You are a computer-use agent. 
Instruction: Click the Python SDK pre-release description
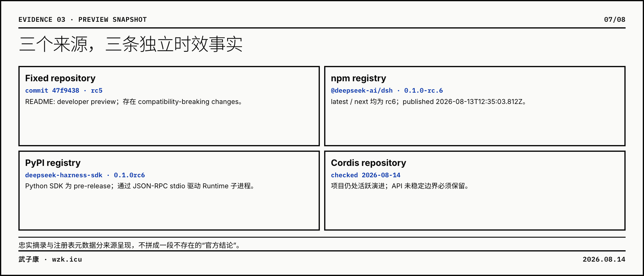140,186
